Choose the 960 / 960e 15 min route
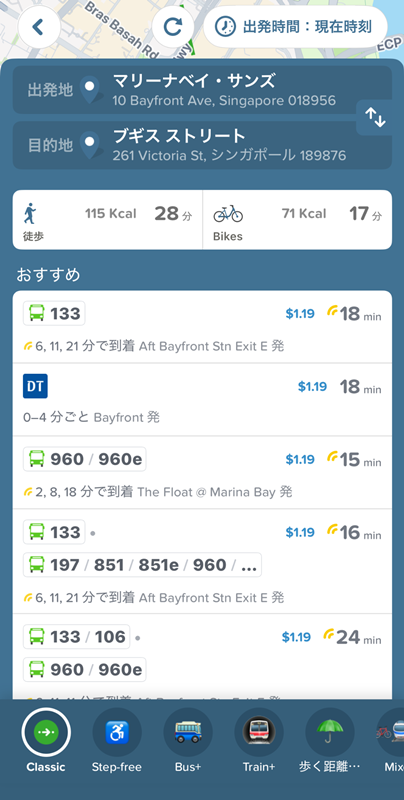404x800 pixels. pyautogui.click(x=202, y=473)
